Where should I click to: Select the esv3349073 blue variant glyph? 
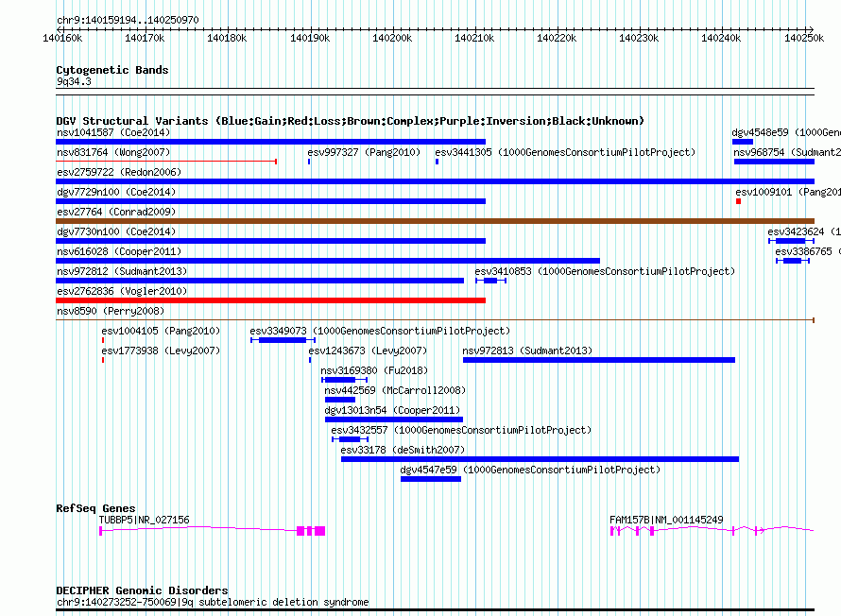tap(283, 340)
